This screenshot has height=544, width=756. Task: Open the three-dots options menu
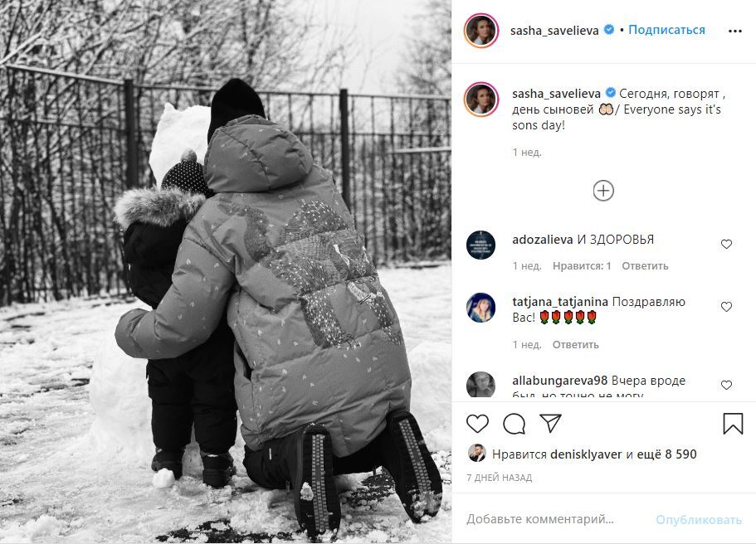pos(734,31)
